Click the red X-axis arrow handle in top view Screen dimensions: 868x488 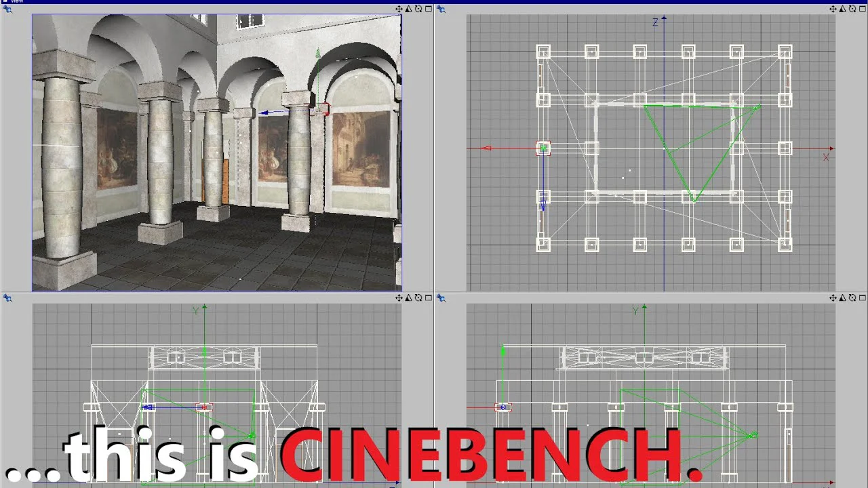point(486,148)
